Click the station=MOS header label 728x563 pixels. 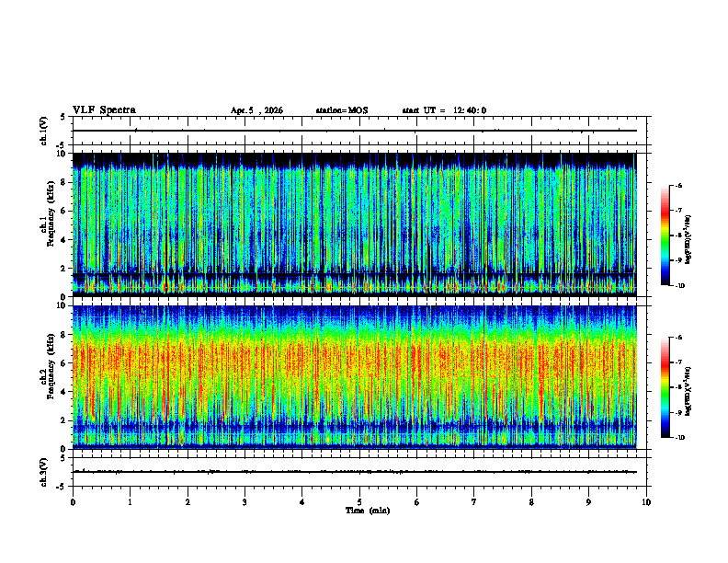pos(342,110)
